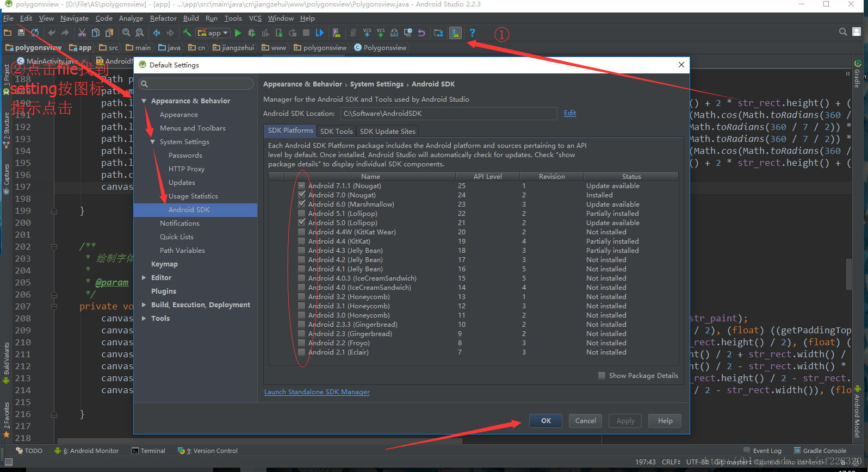Click the AVD Manager device icon
Viewport: 868px width, 472px height.
coord(337,33)
